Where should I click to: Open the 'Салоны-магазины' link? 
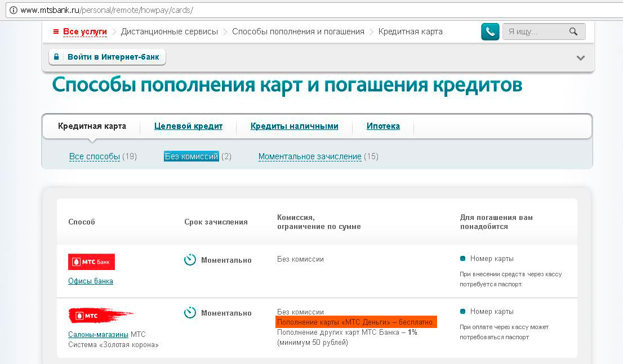click(98, 334)
